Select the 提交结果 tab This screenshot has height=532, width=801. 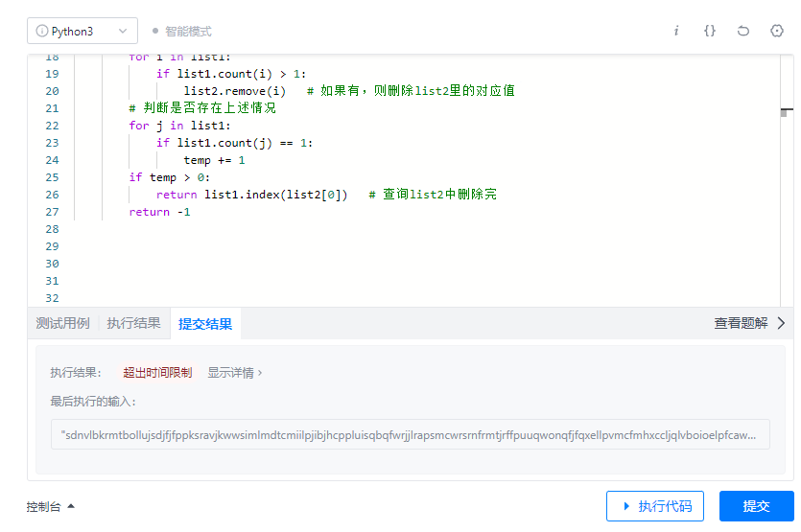point(205,324)
